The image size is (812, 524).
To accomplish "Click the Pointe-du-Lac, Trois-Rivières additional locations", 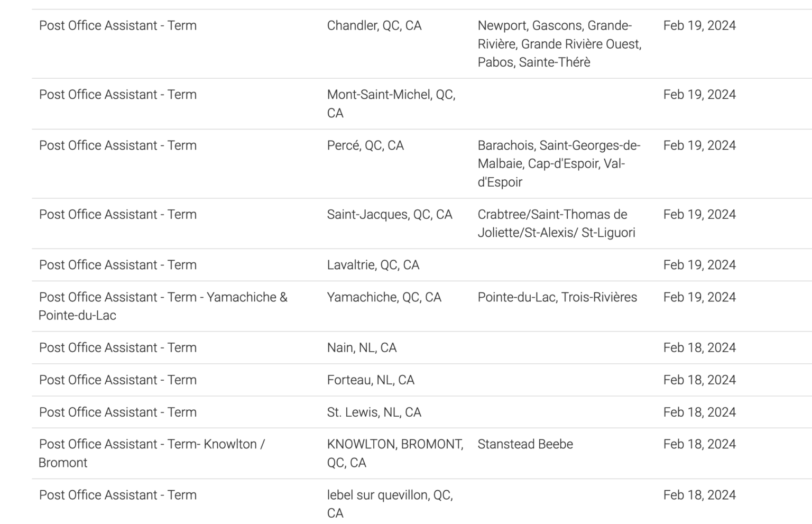I will coord(557,297).
